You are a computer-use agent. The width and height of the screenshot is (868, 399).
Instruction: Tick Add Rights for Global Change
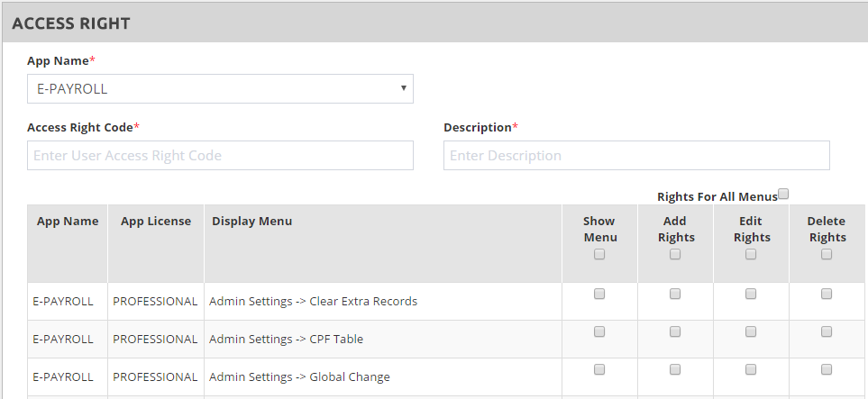tap(675, 370)
